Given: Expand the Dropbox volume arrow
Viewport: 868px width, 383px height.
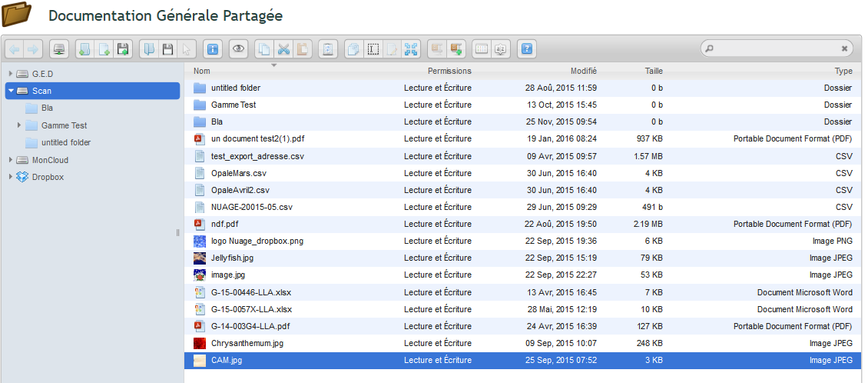Looking at the screenshot, I should pos(11,177).
